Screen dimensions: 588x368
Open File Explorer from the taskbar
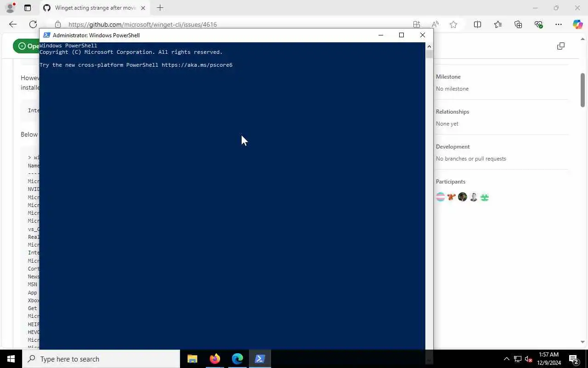tap(192, 359)
